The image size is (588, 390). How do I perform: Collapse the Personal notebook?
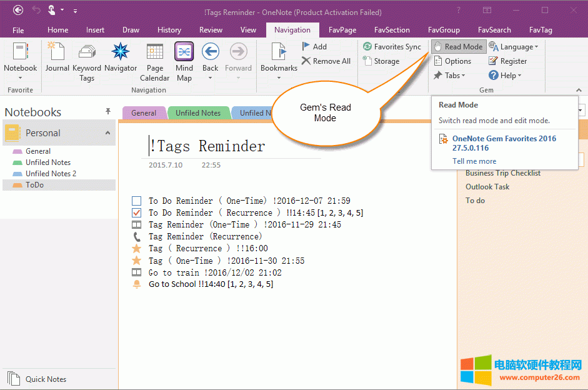click(x=106, y=132)
